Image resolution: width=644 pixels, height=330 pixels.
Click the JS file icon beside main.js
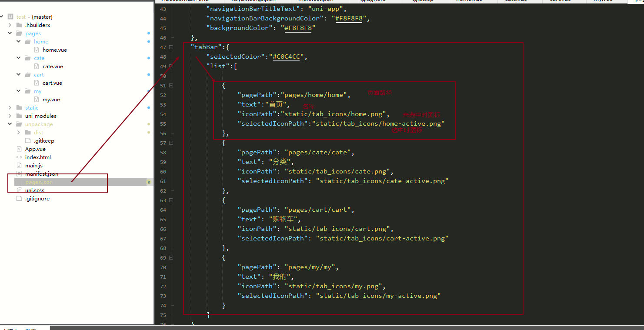(19, 166)
